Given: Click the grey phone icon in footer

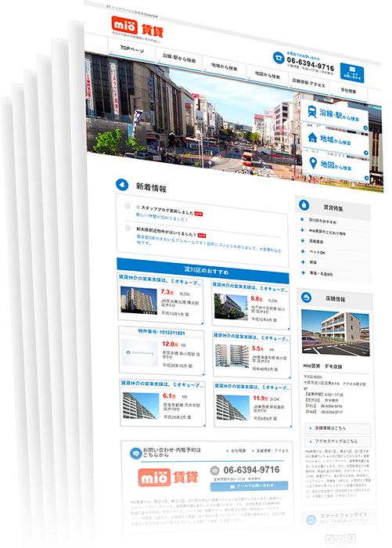Looking at the screenshot, I should 214,470.
